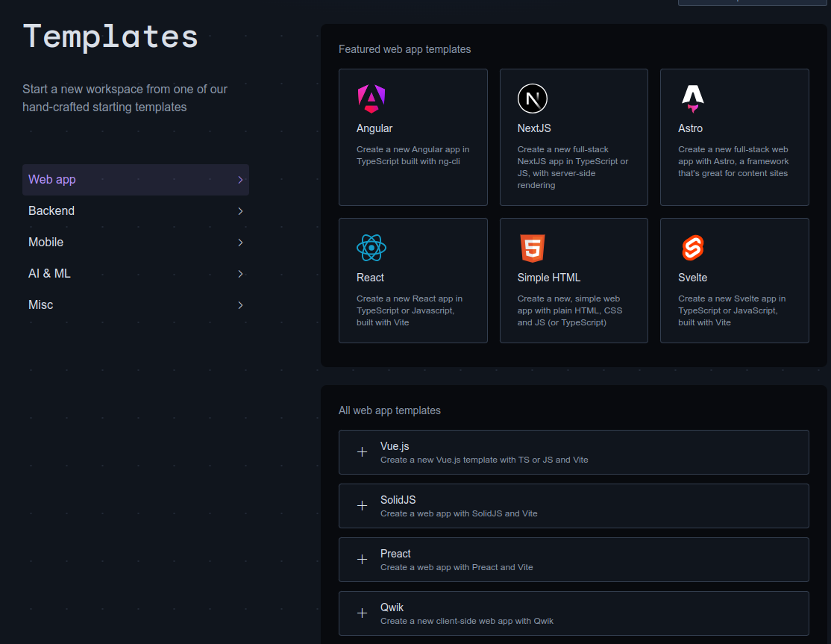Click the plus icon beside Vue.js

363,452
